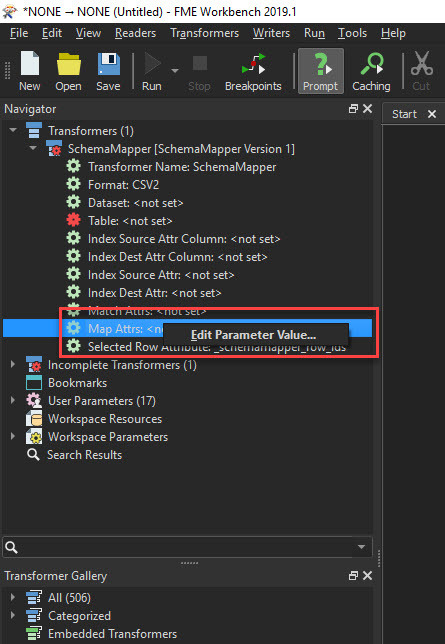Screen dimensions: 445x644
Task: Click the Open folder toolbar icon
Action: point(68,64)
